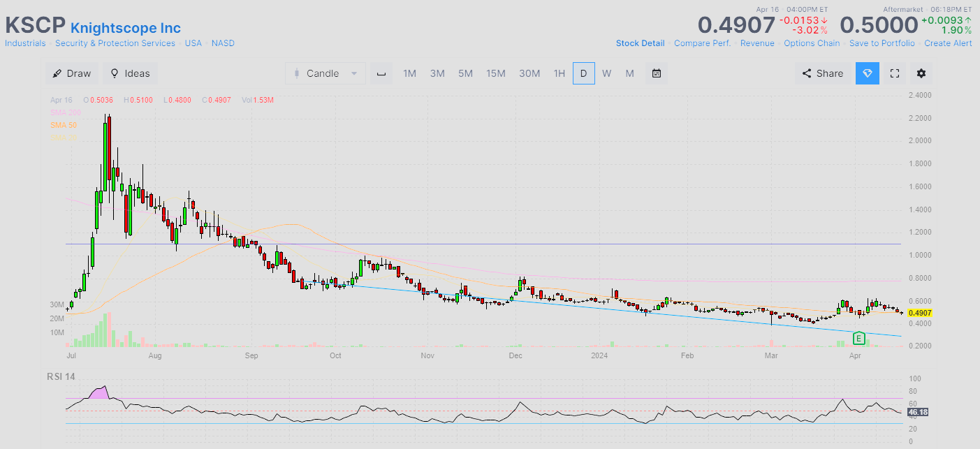This screenshot has width=980, height=449.
Task: Select the 1H timeframe
Action: coord(559,73)
